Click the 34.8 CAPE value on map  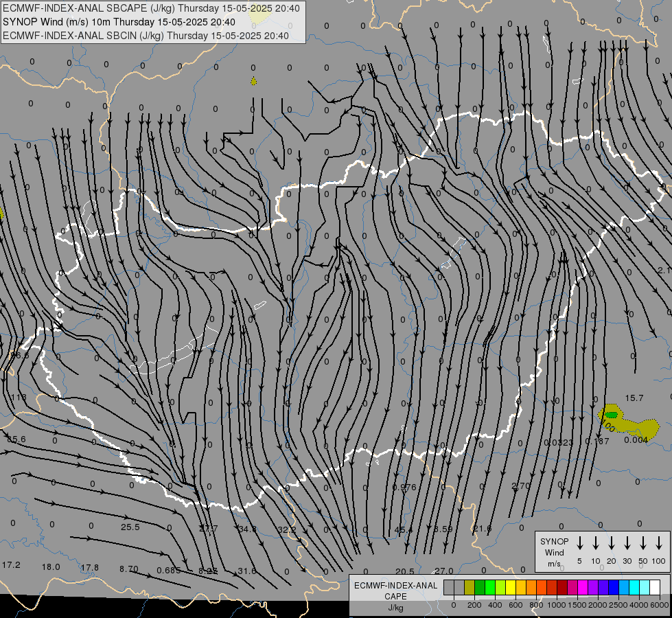[x=247, y=529]
